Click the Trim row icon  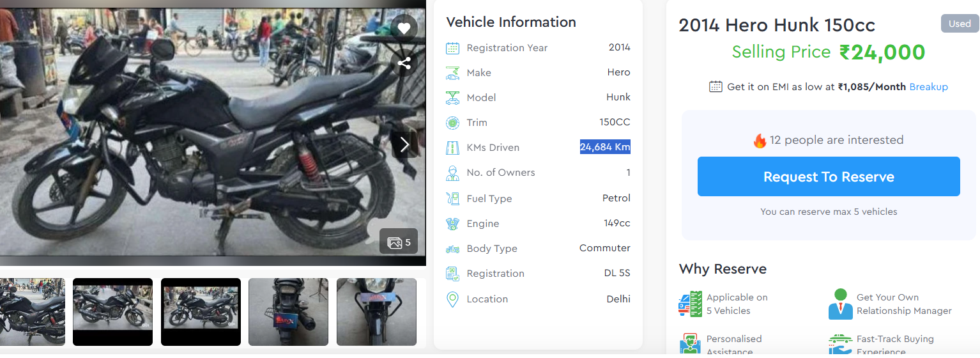452,123
